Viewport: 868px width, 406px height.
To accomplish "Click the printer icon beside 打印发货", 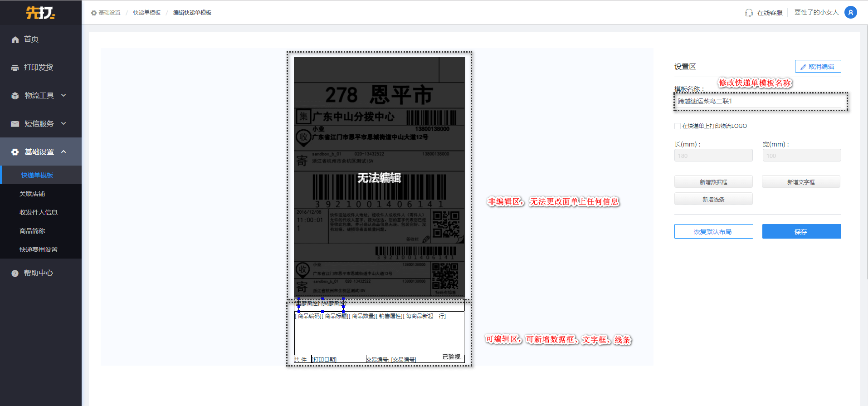I will pos(15,68).
